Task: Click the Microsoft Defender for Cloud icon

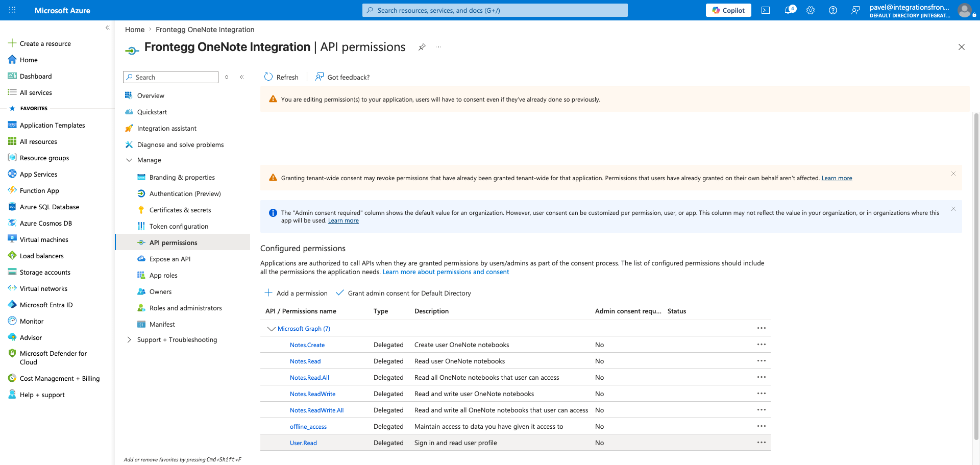Action: [12, 353]
